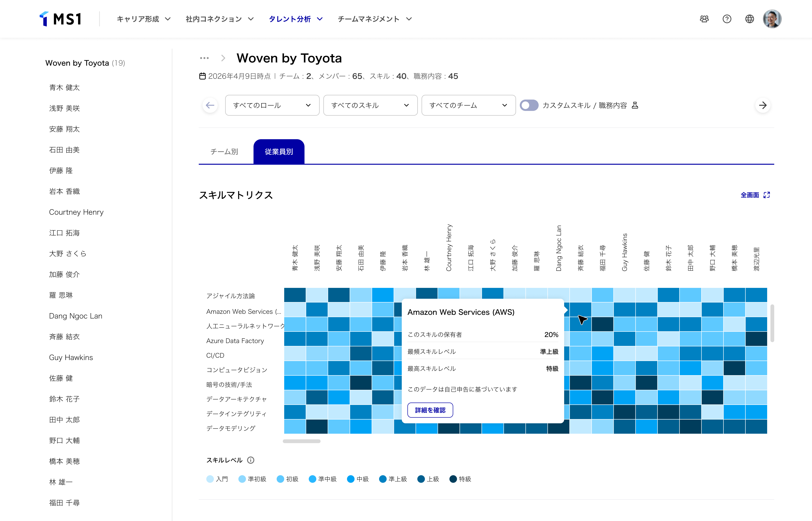The width and height of the screenshot is (812, 521).
Task: Click the データモデリング row label
Action: click(x=231, y=428)
